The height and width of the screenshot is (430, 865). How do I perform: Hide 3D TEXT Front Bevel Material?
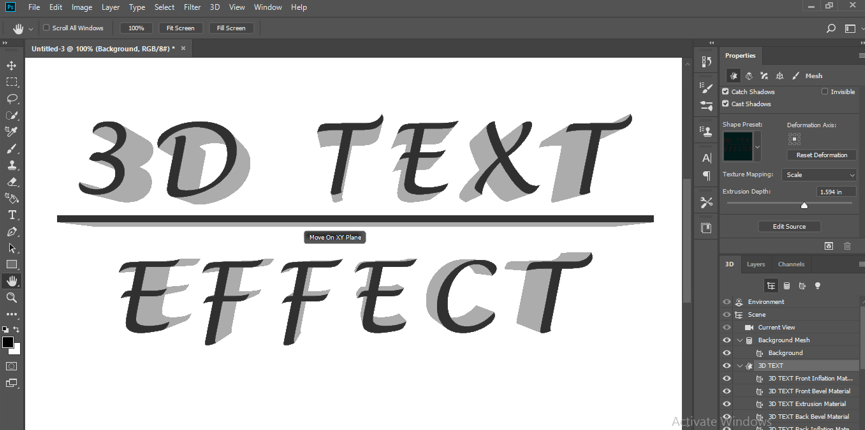[x=727, y=391]
